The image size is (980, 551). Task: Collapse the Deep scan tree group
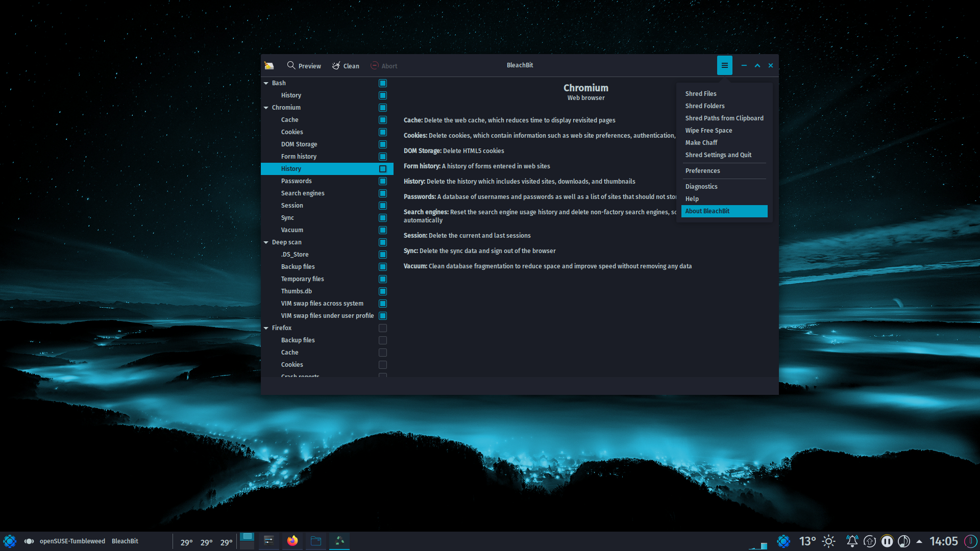pyautogui.click(x=266, y=242)
